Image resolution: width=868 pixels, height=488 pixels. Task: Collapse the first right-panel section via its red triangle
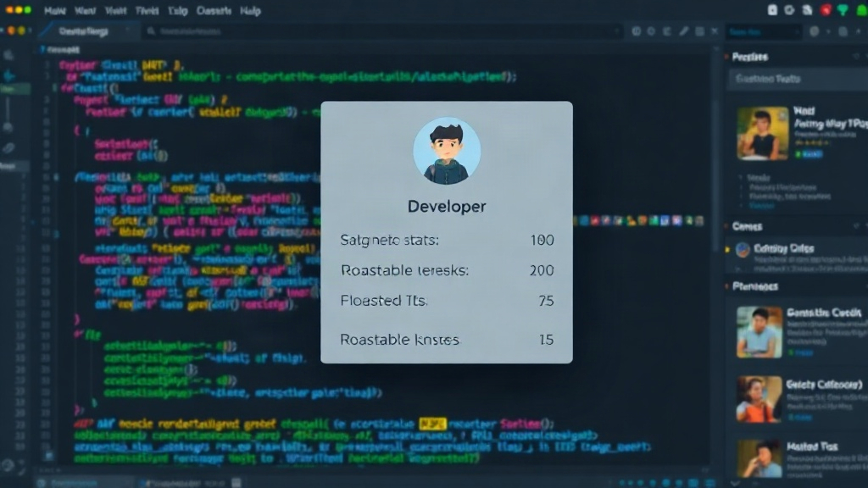point(726,57)
